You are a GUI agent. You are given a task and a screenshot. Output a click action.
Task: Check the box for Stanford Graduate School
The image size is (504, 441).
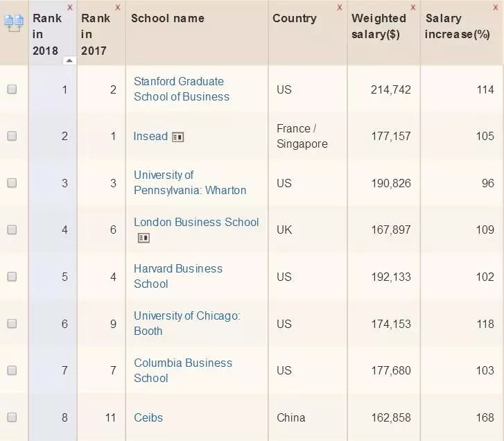pyautogui.click(x=12, y=89)
